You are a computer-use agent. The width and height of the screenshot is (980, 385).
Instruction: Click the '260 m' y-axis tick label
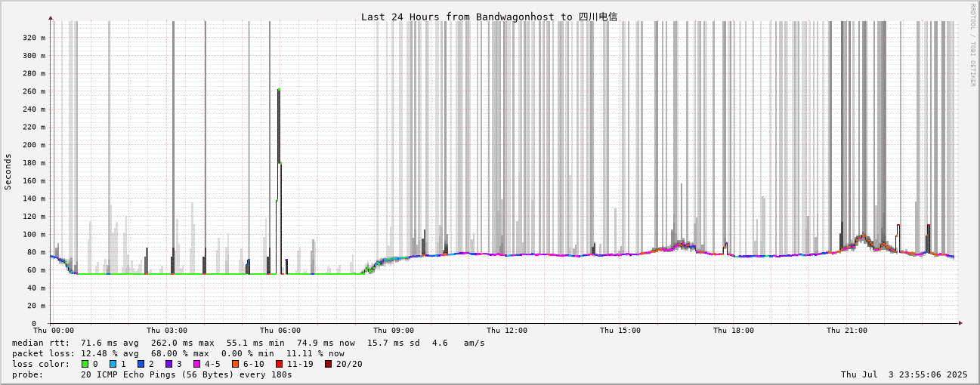tap(33, 91)
